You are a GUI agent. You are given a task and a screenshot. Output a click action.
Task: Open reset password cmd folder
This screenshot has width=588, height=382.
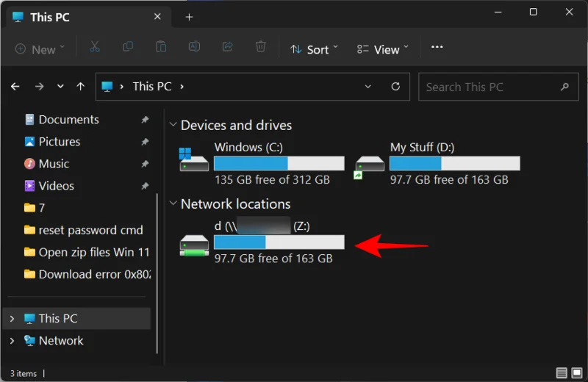(83, 230)
